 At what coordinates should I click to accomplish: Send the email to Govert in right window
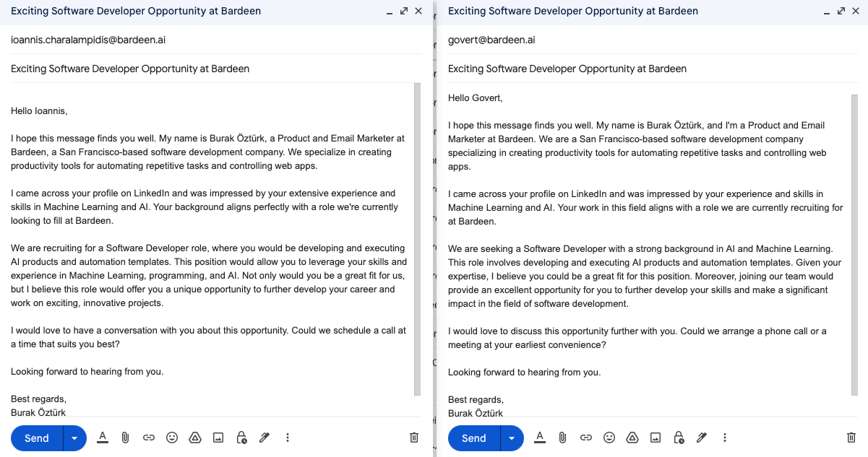(x=474, y=438)
